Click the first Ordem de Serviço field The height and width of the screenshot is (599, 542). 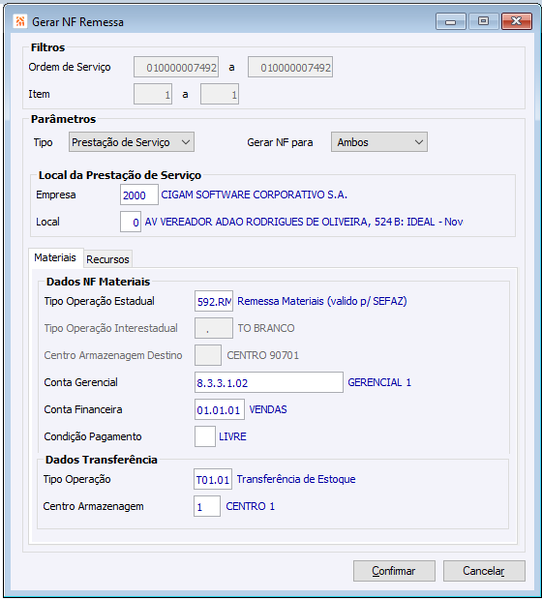pos(176,67)
